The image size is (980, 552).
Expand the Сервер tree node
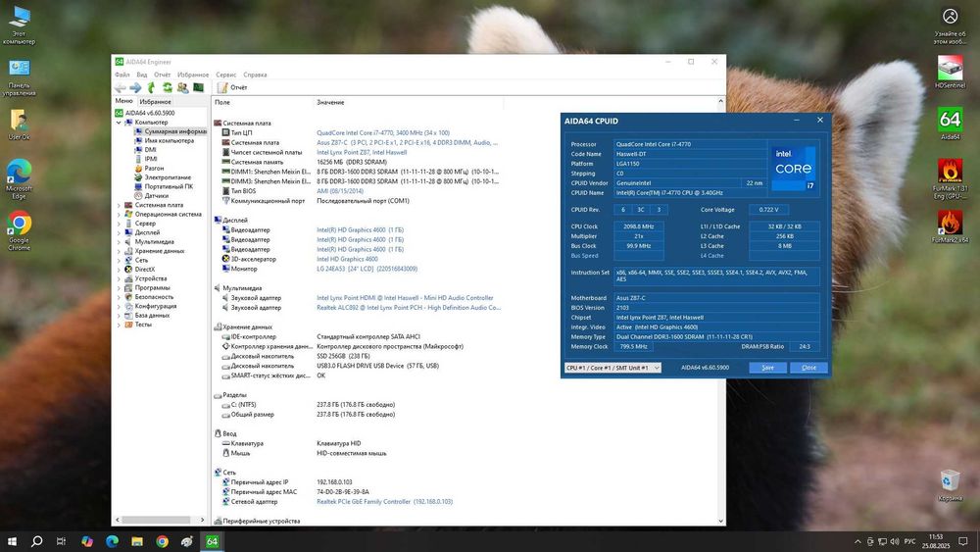(119, 224)
